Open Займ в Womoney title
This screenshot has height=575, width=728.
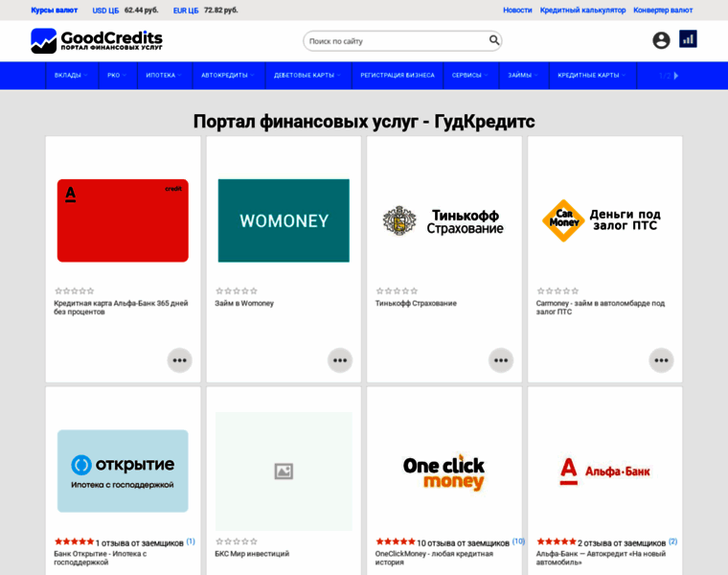click(244, 303)
